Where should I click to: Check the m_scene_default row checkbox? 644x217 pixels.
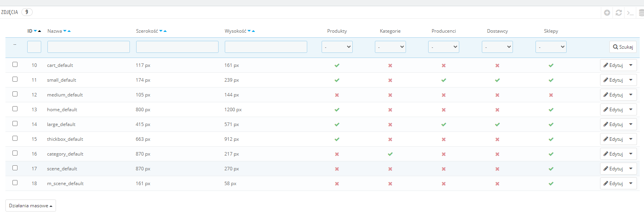click(15, 183)
